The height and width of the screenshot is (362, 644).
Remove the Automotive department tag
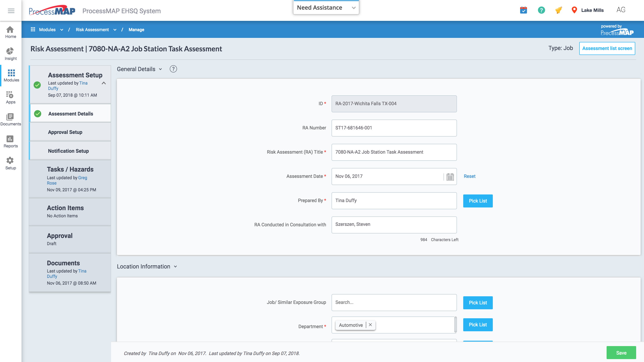pyautogui.click(x=370, y=325)
